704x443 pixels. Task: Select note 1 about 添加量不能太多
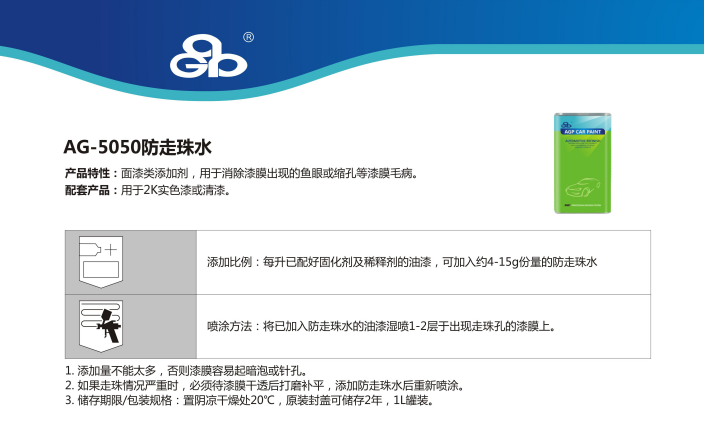point(186,371)
